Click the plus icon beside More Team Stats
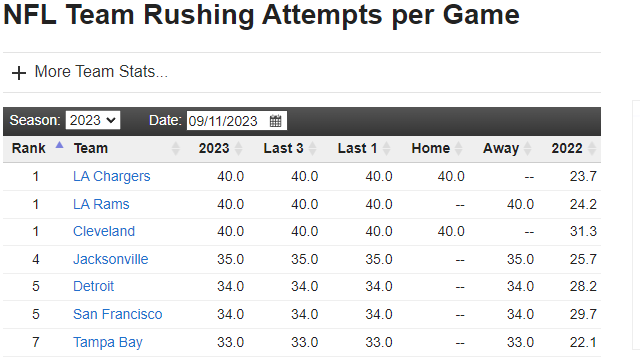 pos(19,73)
